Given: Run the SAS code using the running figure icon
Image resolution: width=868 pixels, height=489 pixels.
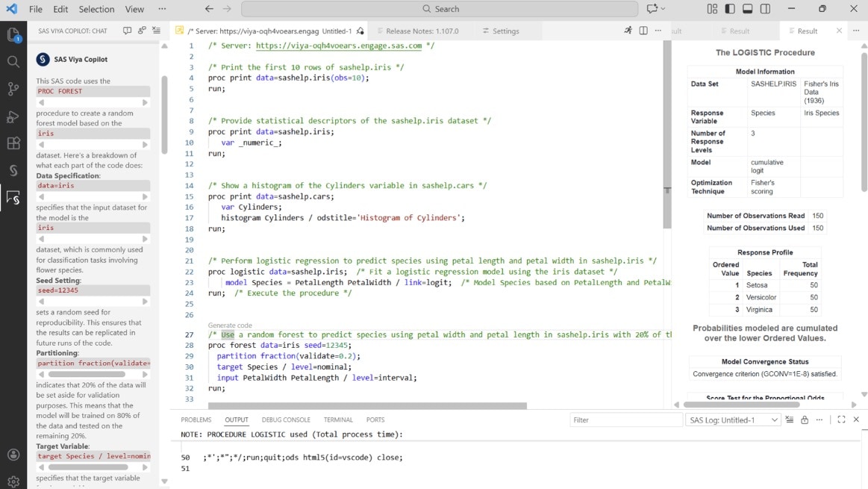Looking at the screenshot, I should pos(627,31).
